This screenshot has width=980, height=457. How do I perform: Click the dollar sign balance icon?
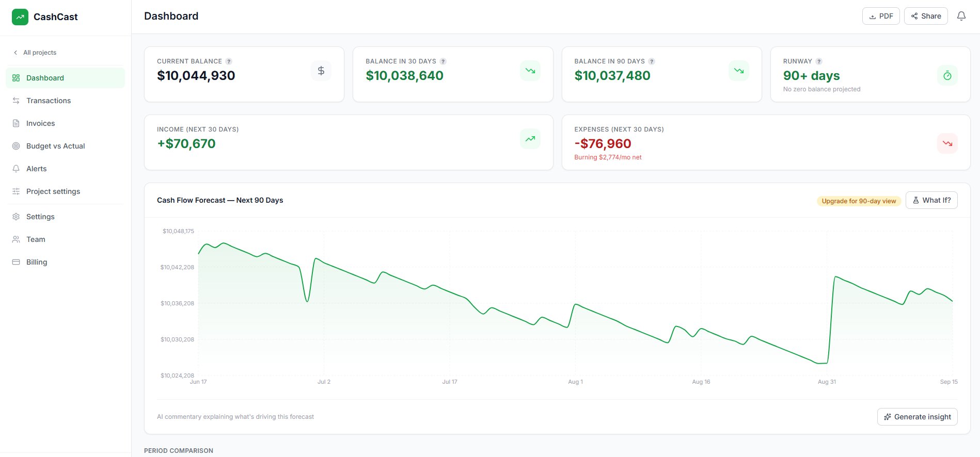click(x=321, y=71)
